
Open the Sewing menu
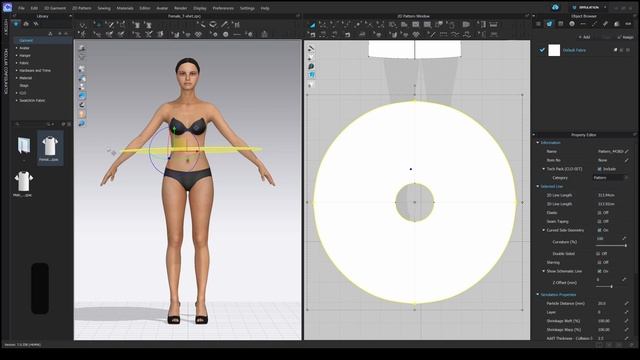click(x=104, y=8)
